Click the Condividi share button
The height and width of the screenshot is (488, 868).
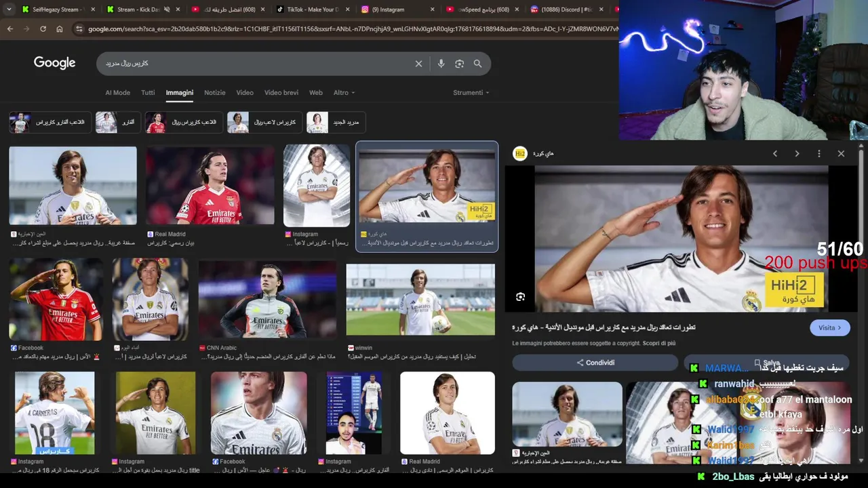pos(595,363)
